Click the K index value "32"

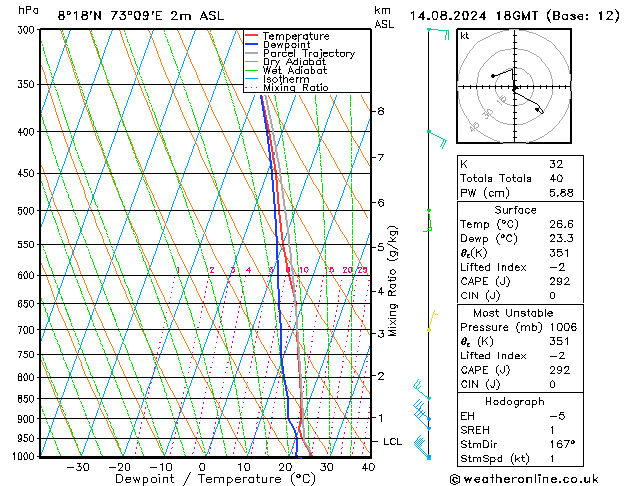[x=556, y=164]
